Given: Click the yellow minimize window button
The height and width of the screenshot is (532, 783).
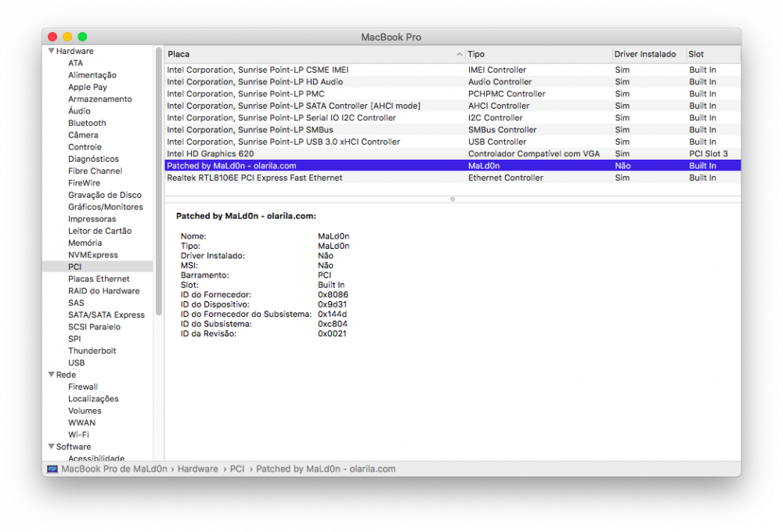Looking at the screenshot, I should [x=67, y=37].
